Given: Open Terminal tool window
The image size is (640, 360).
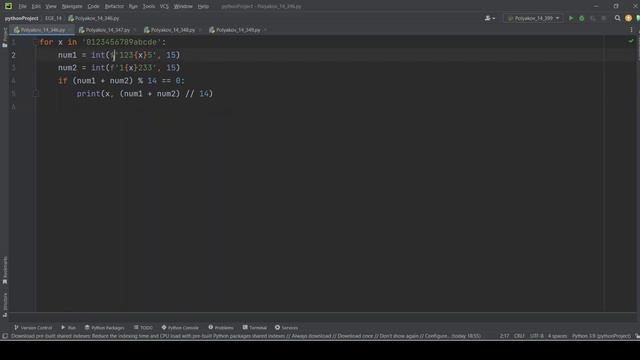Looking at the screenshot, I should pyautogui.click(x=255, y=327).
